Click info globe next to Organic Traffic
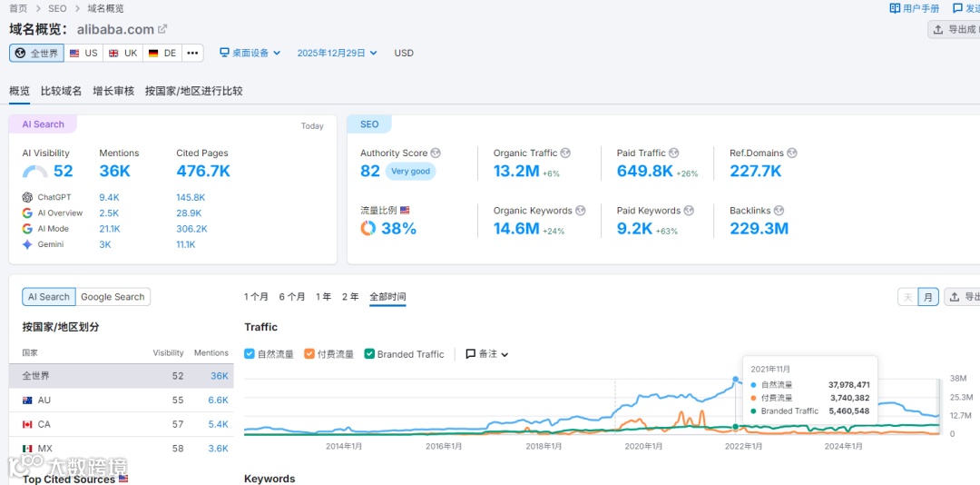The height and width of the screenshot is (485, 980). (x=565, y=153)
